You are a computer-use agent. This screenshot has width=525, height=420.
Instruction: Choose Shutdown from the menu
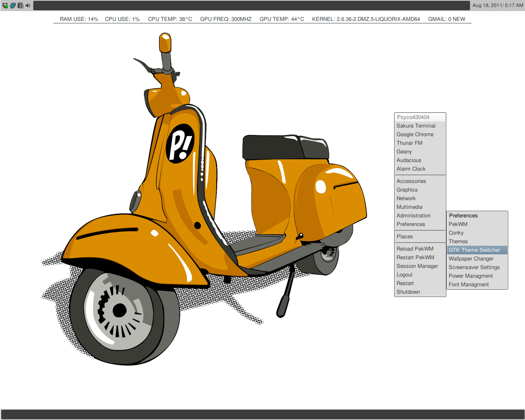(x=420, y=292)
